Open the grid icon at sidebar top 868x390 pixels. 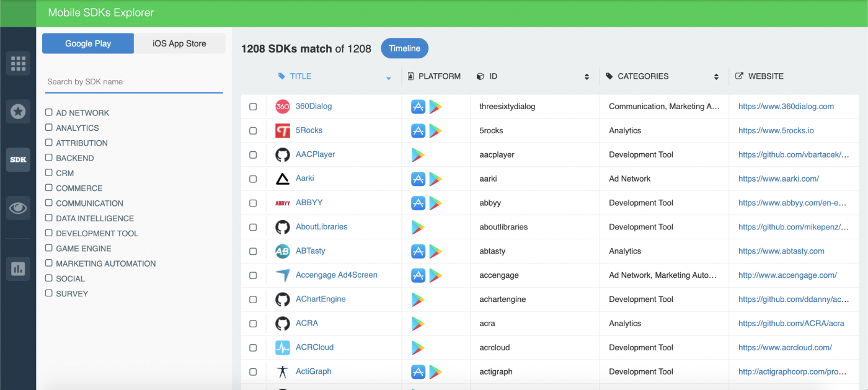coord(18,63)
